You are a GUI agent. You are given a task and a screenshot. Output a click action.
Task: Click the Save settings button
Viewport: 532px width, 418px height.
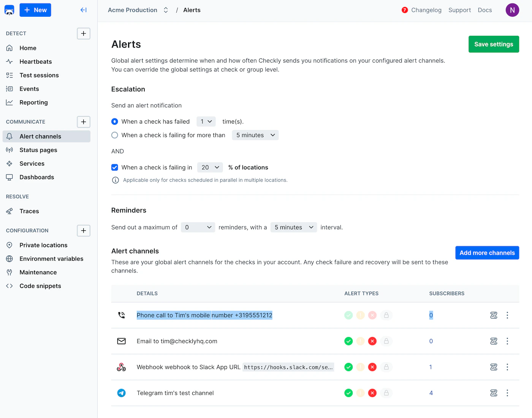494,44
